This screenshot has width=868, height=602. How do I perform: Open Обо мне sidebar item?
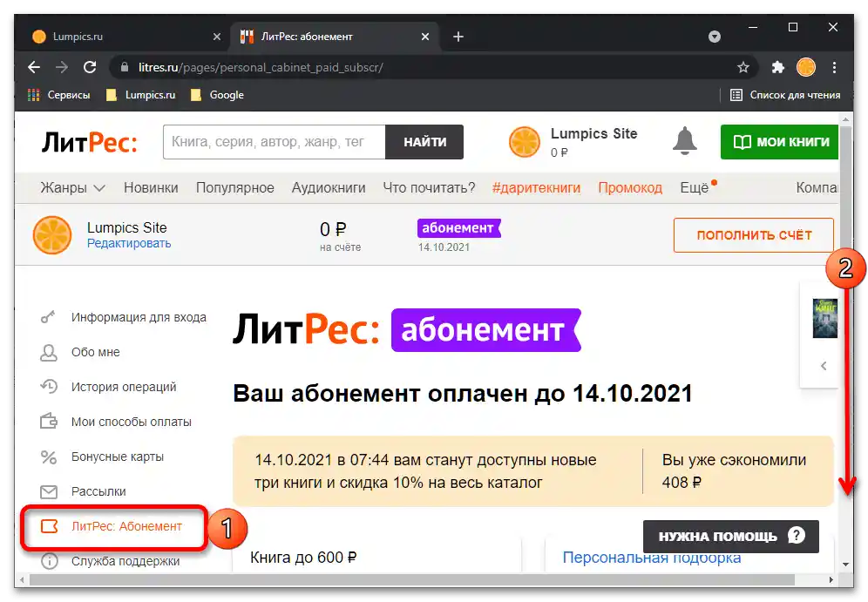tap(95, 353)
